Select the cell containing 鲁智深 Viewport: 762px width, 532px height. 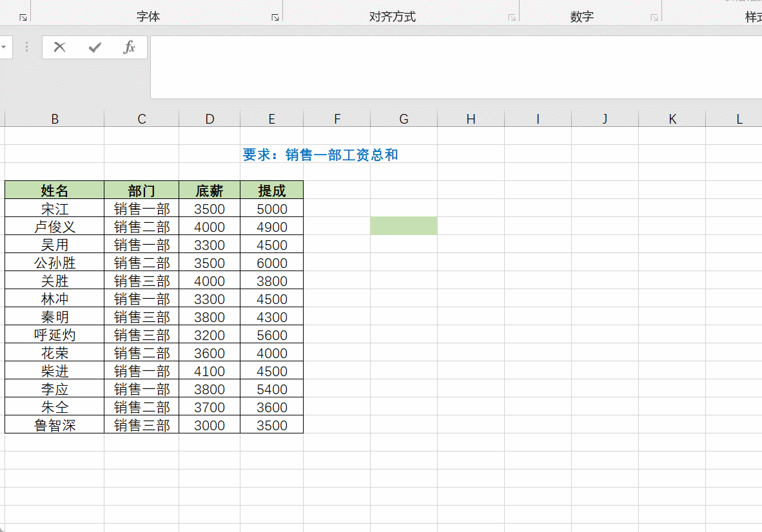point(54,424)
